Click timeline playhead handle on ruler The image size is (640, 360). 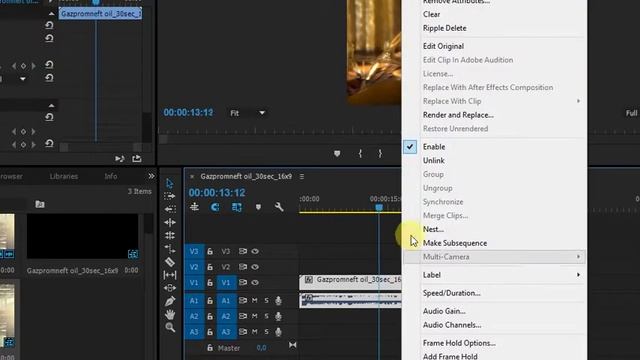pyautogui.click(x=379, y=208)
